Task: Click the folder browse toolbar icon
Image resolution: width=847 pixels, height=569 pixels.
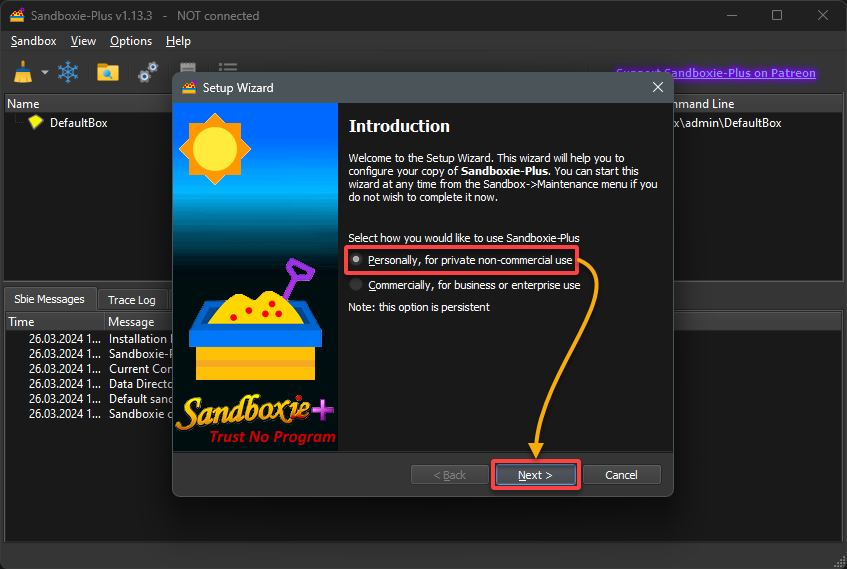Action: [108, 72]
